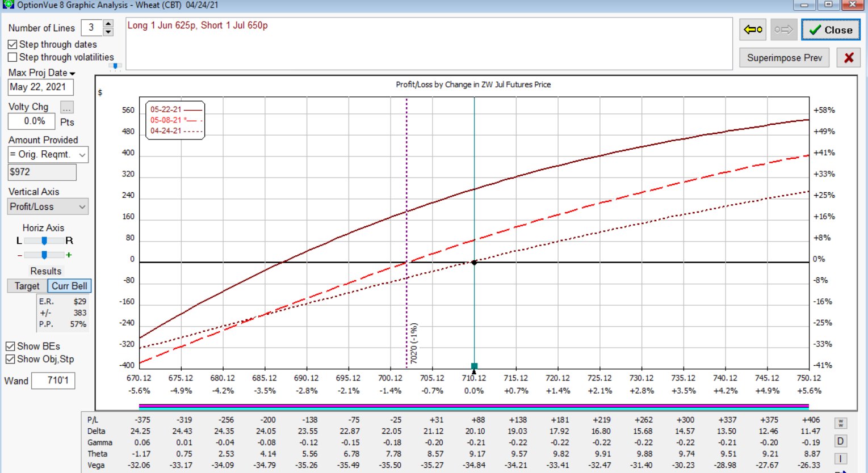The image size is (868, 473).
Task: Click the position description text box
Action: 429,44
